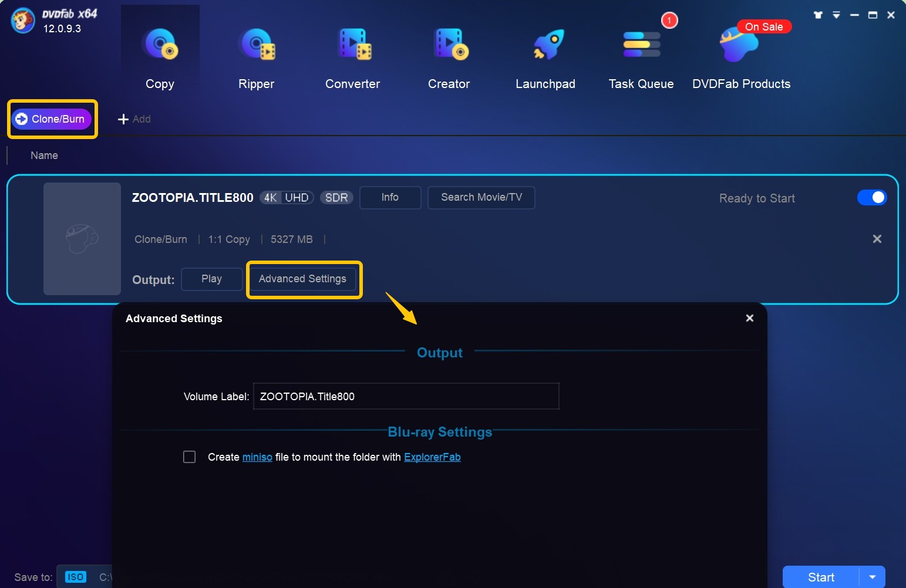The image size is (906, 588).
Task: Click the DVDFab logo avatar
Action: point(23,21)
